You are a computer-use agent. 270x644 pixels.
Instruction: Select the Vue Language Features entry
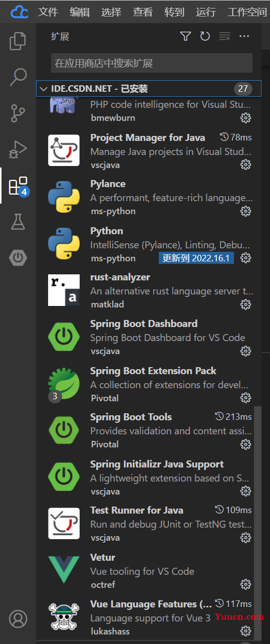coord(149,617)
